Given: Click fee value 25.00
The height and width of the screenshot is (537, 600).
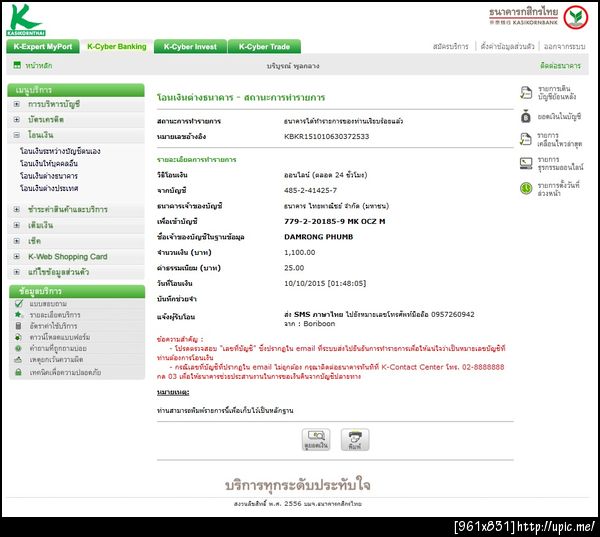Looking at the screenshot, I should click(294, 268).
